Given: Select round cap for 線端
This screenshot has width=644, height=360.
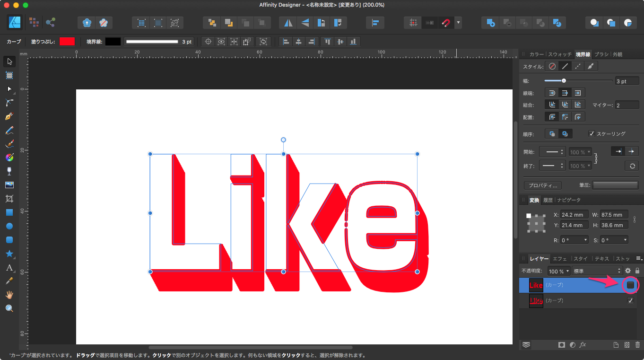Looking at the screenshot, I should (x=552, y=93).
